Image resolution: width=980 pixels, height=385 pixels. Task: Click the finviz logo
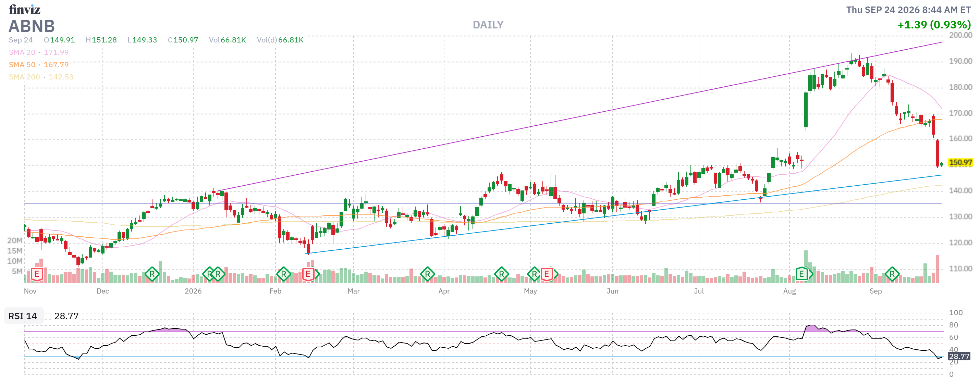[x=25, y=9]
